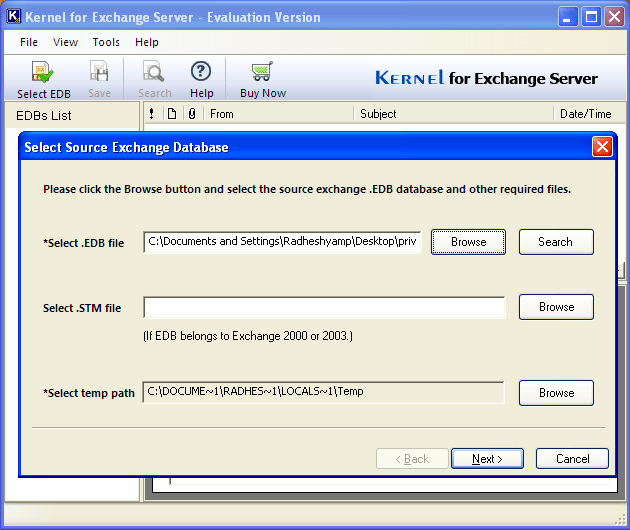The width and height of the screenshot is (630, 530).
Task: Open the File menu
Action: pyautogui.click(x=29, y=42)
